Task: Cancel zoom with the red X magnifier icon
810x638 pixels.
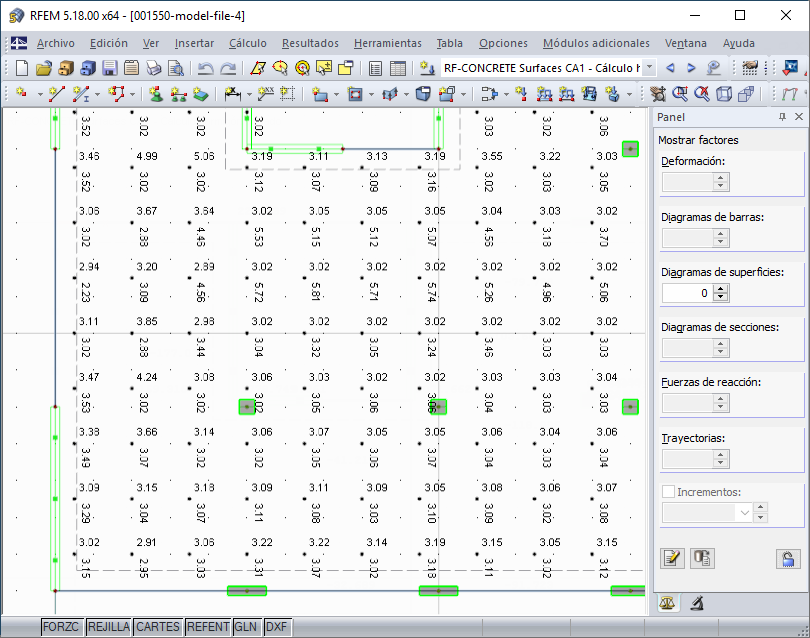Action: point(702,94)
